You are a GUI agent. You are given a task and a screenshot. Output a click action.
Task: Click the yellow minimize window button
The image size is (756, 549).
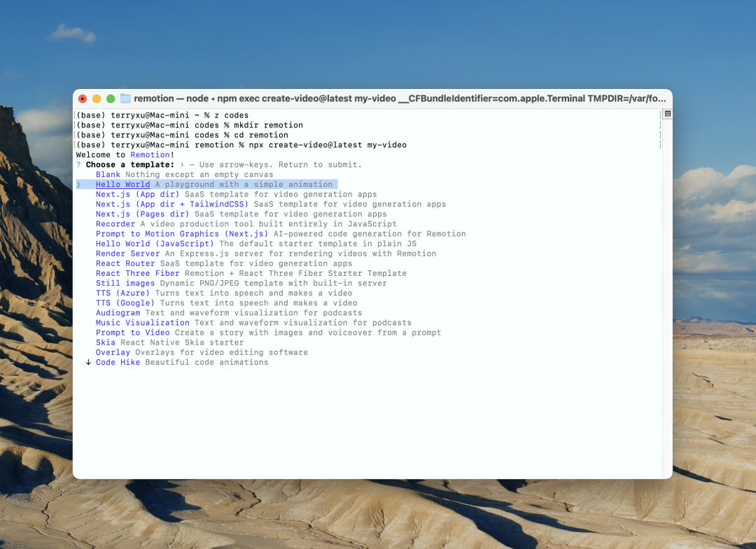(x=97, y=99)
